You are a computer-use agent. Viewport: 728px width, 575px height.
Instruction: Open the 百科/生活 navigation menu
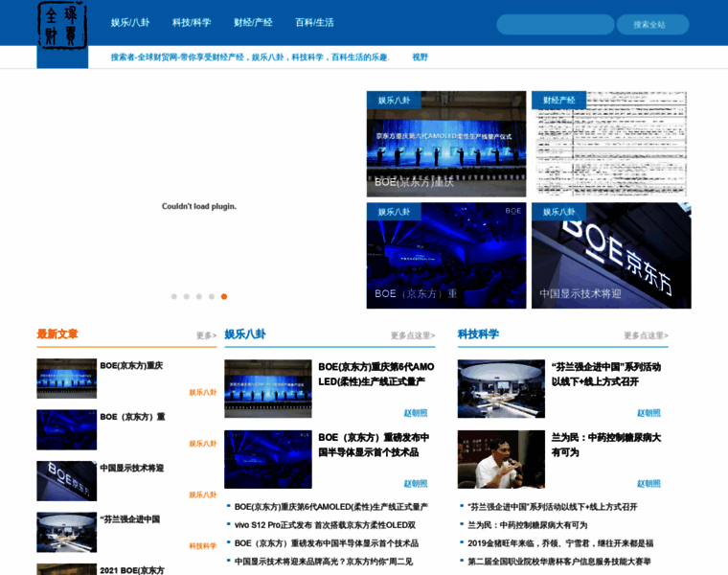tap(314, 22)
